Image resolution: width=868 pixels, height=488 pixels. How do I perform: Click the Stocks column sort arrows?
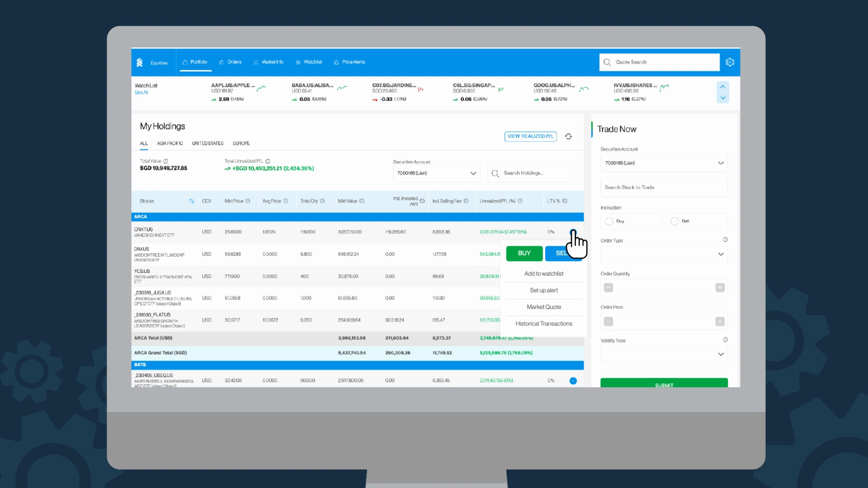click(x=191, y=201)
